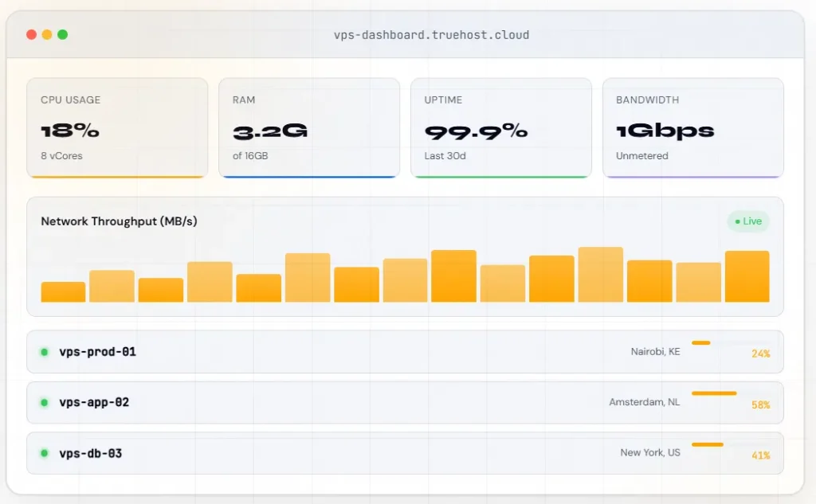Open the vps-db-03 server row
This screenshot has width=816, height=504.
(405, 453)
